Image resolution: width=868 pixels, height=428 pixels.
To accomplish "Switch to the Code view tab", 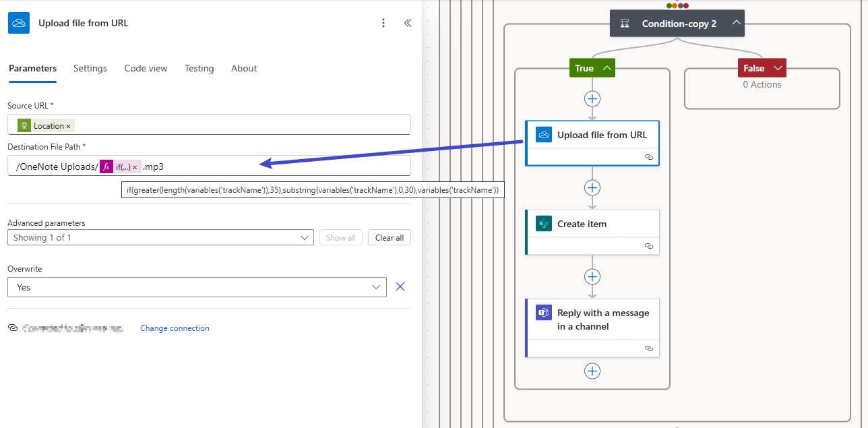I will click(x=146, y=68).
